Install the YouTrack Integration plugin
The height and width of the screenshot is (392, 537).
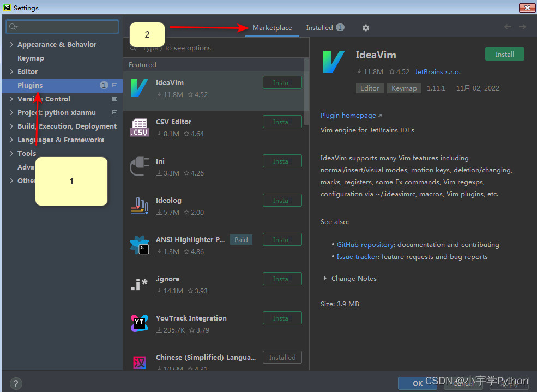[x=282, y=318]
